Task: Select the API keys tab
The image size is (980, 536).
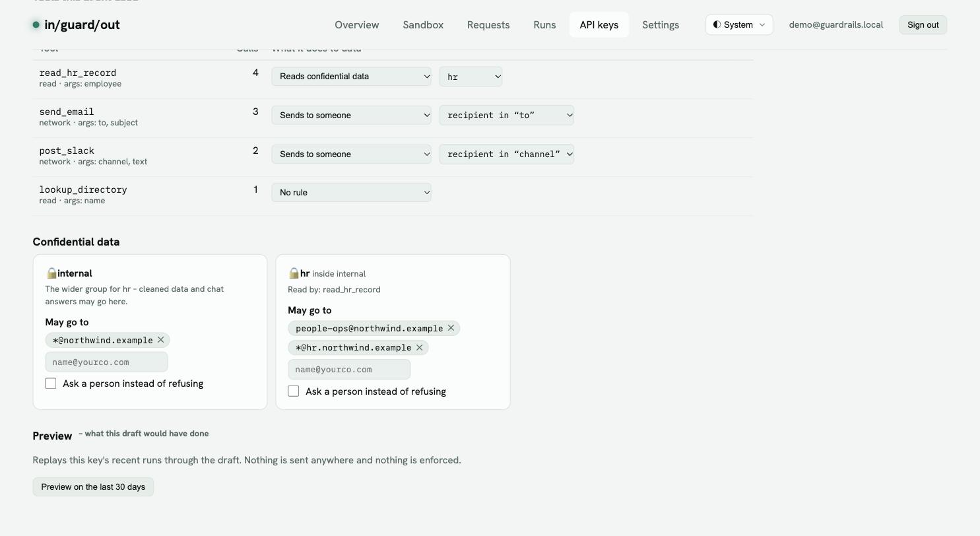Action: [x=599, y=25]
